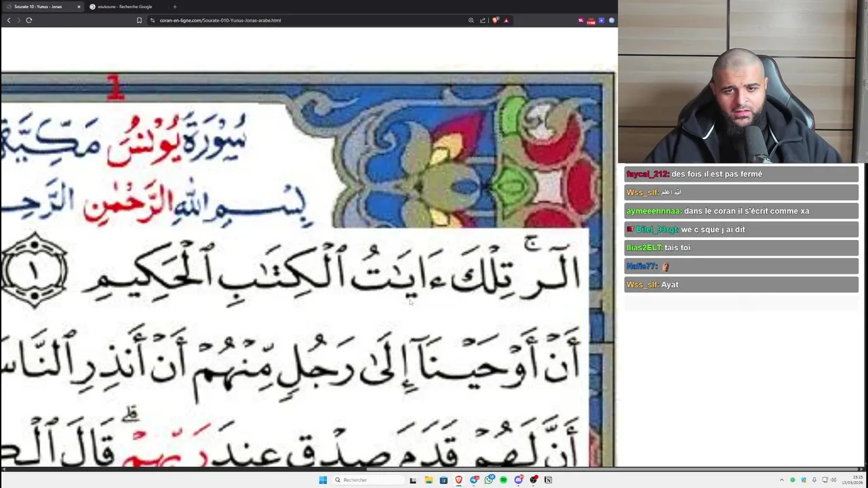Open the Brave Shields lion icon
Screen dimensions: 868x488
click(x=495, y=20)
